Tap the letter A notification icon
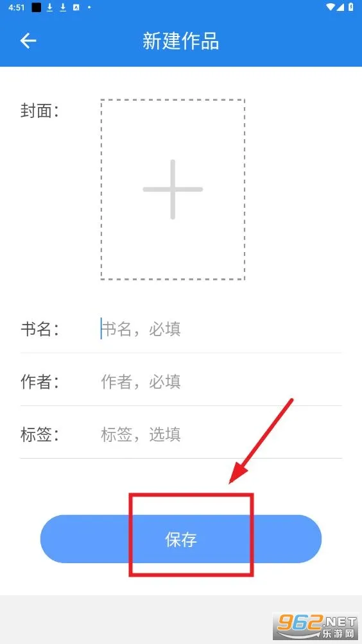Viewport: 362px width, 644px height. click(x=76, y=8)
